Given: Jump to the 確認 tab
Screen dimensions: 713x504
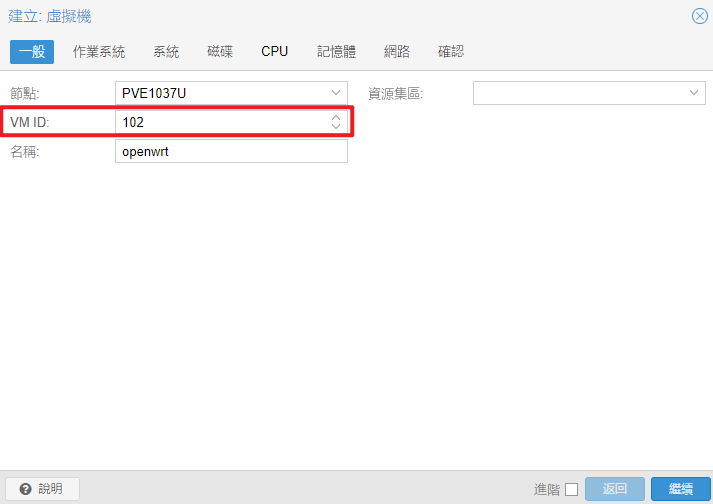Looking at the screenshot, I should [451, 51].
